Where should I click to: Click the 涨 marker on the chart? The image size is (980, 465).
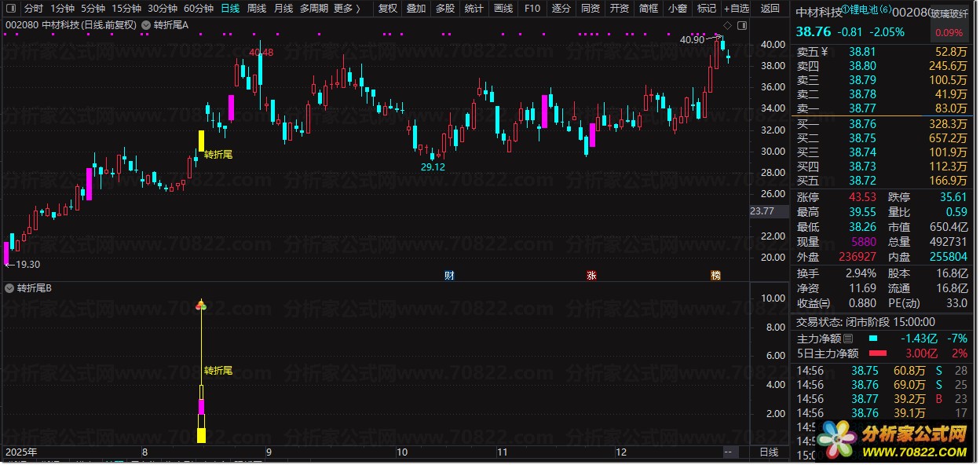(x=591, y=275)
